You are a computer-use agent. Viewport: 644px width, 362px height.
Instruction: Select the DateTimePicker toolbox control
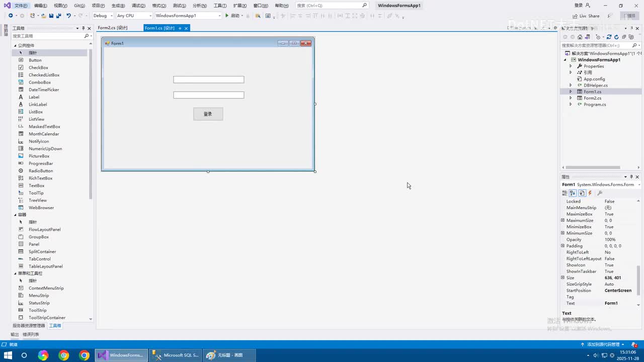pyautogui.click(x=44, y=89)
